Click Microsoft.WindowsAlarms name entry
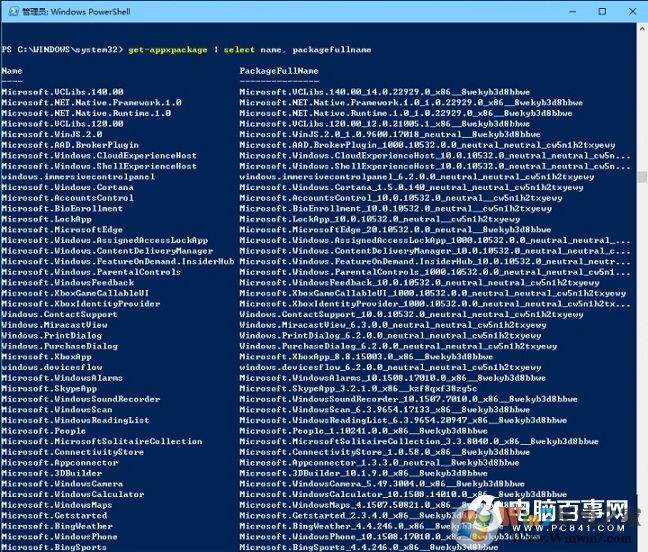The image size is (648, 552). [x=62, y=378]
